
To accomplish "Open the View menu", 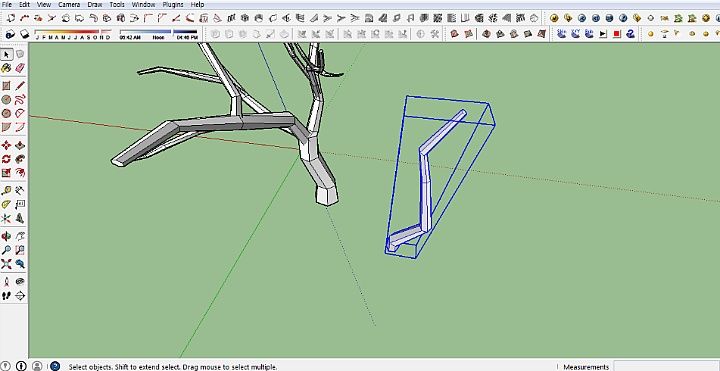I will tap(44, 4).
